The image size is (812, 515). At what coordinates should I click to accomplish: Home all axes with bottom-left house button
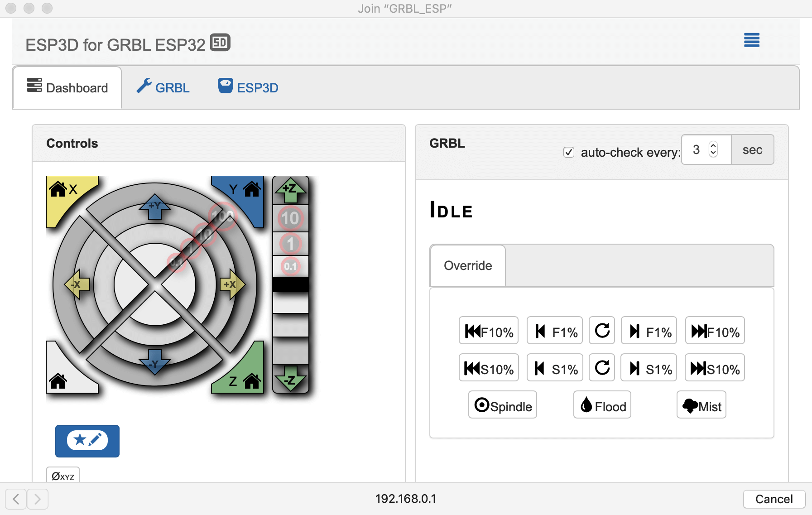[x=64, y=374]
